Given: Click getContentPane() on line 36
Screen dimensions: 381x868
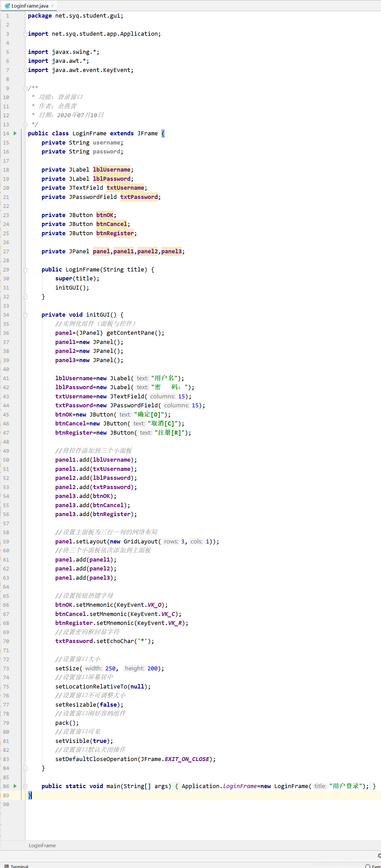Looking at the screenshot, I should tap(134, 333).
